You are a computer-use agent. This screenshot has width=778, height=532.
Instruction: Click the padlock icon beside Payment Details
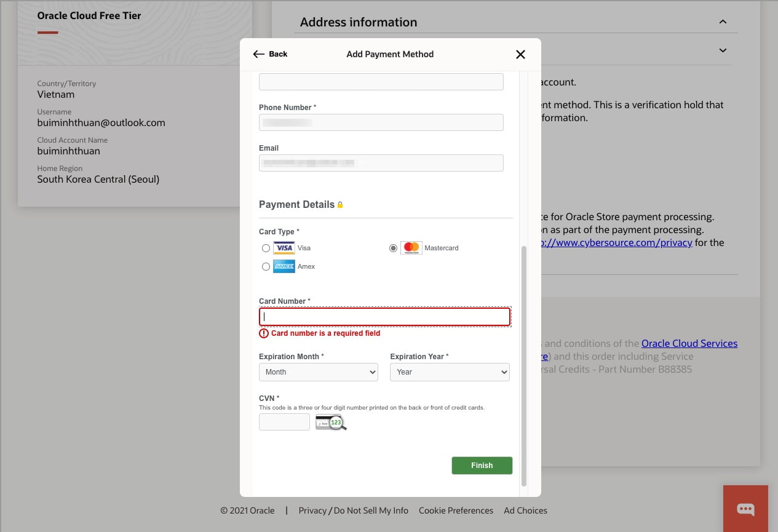[340, 205]
